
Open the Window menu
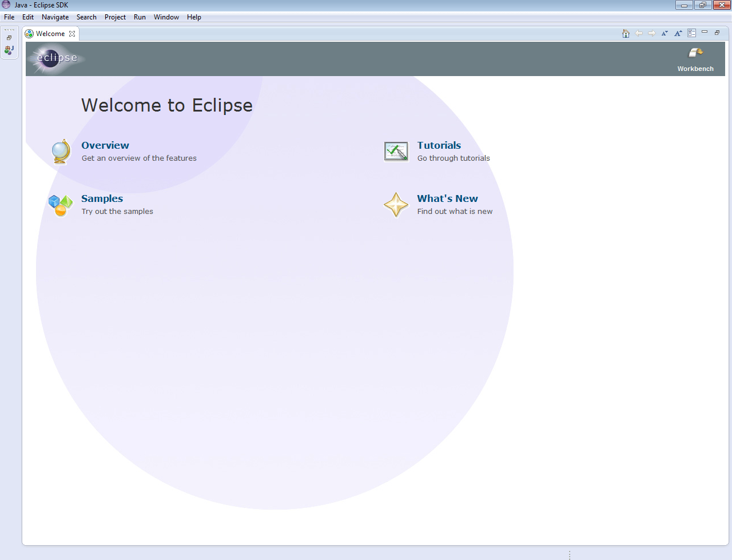point(166,17)
